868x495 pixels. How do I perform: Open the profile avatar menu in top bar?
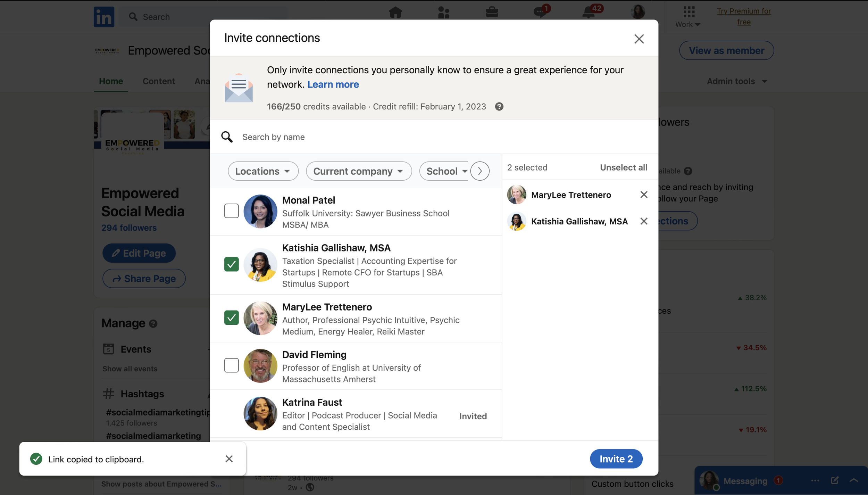pos(637,12)
